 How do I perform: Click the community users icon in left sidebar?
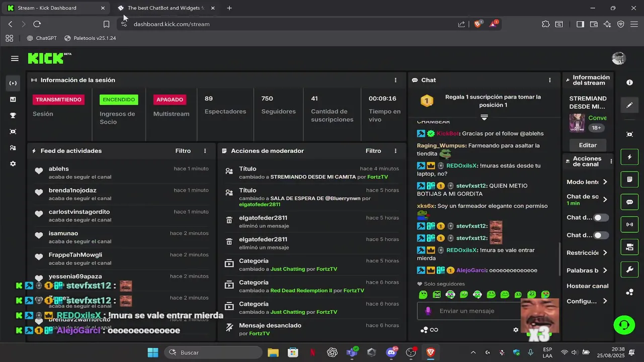tap(13, 148)
